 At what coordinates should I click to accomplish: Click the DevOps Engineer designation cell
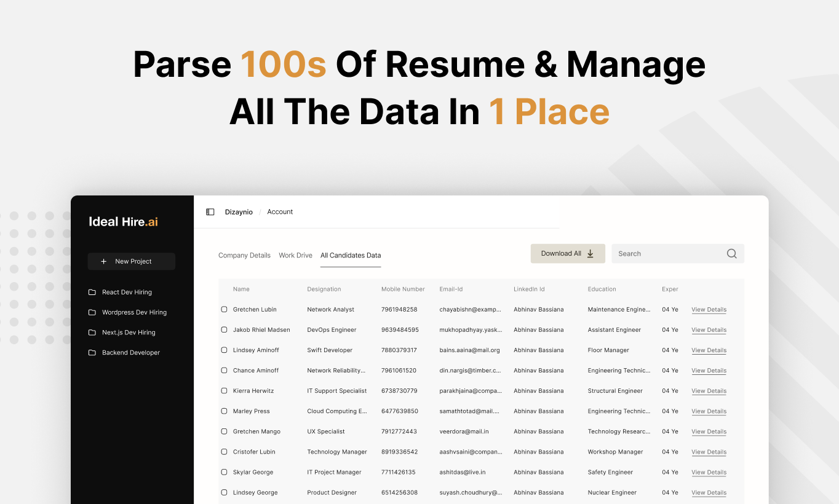[332, 330]
